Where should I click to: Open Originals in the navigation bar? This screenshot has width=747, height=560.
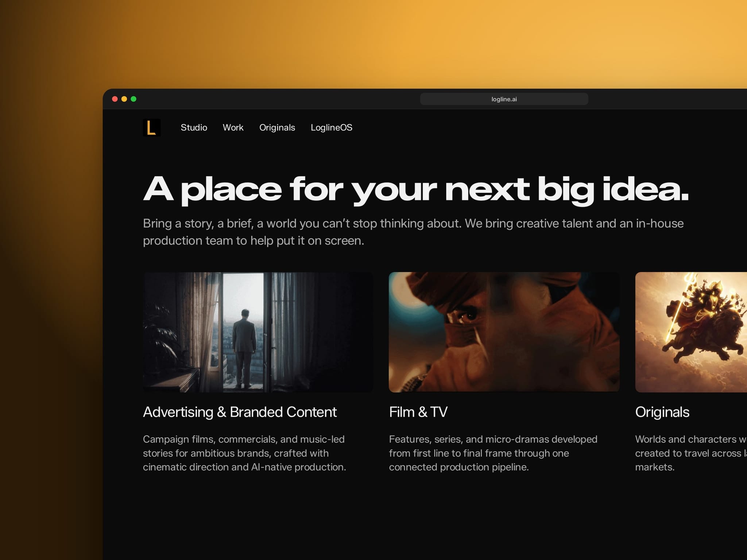[277, 128]
